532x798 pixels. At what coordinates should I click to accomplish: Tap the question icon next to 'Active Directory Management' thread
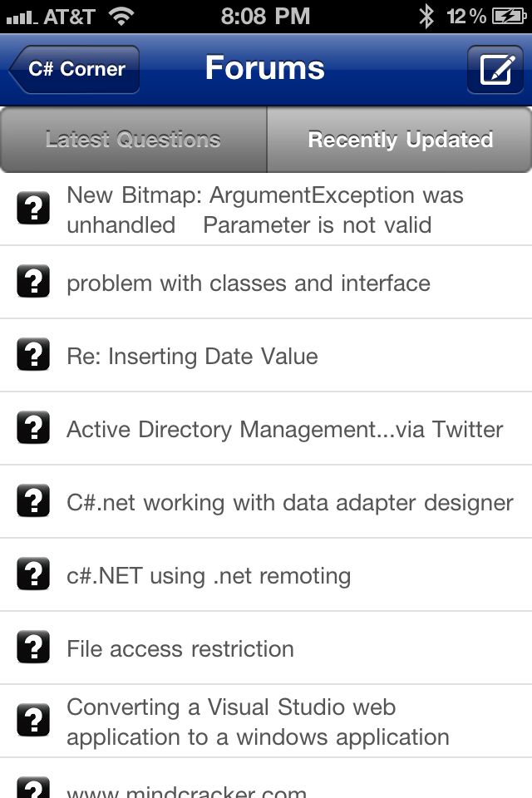(x=33, y=429)
